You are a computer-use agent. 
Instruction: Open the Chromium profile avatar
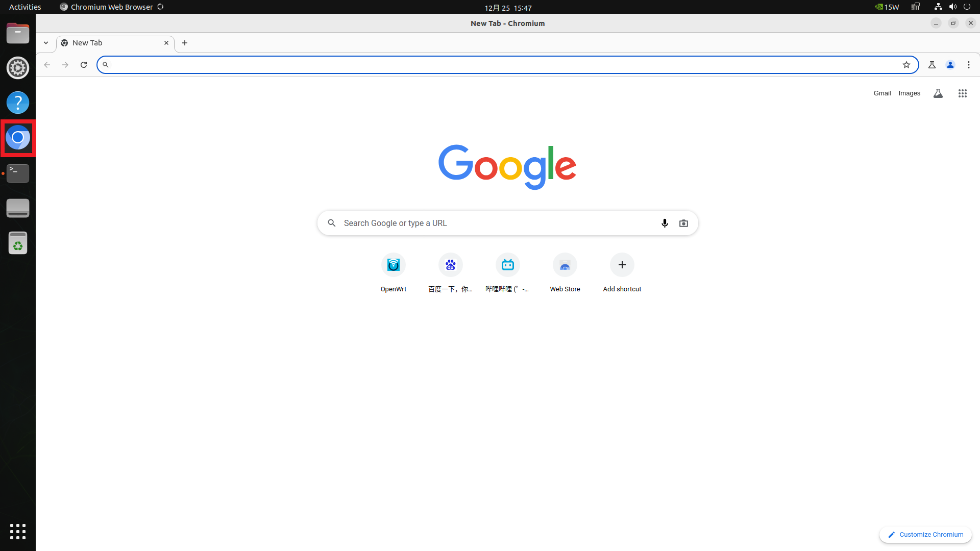950,65
